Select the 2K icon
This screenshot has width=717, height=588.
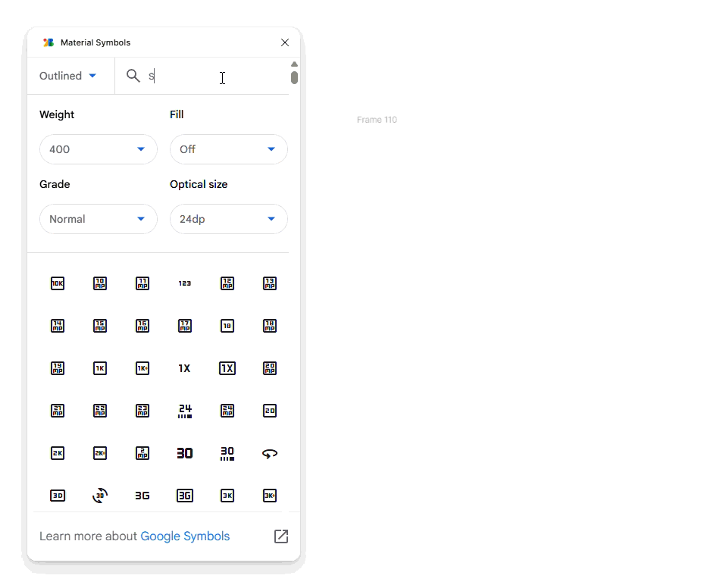click(x=58, y=453)
